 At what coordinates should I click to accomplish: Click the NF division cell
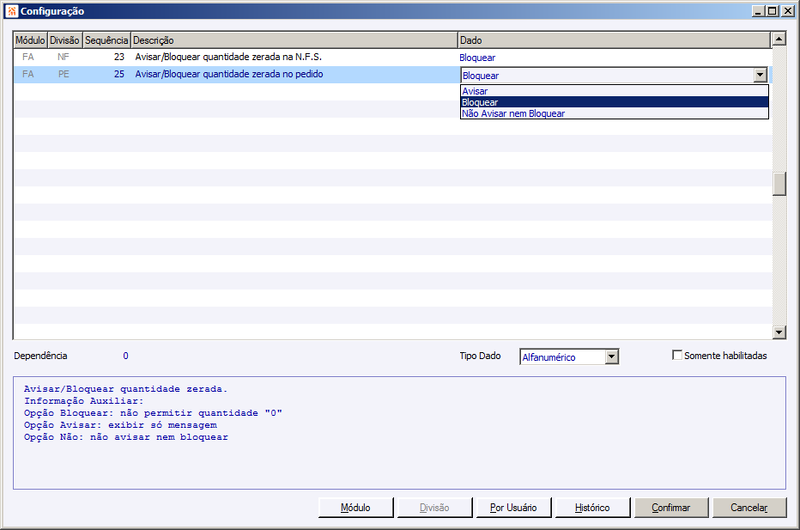[x=63, y=57]
